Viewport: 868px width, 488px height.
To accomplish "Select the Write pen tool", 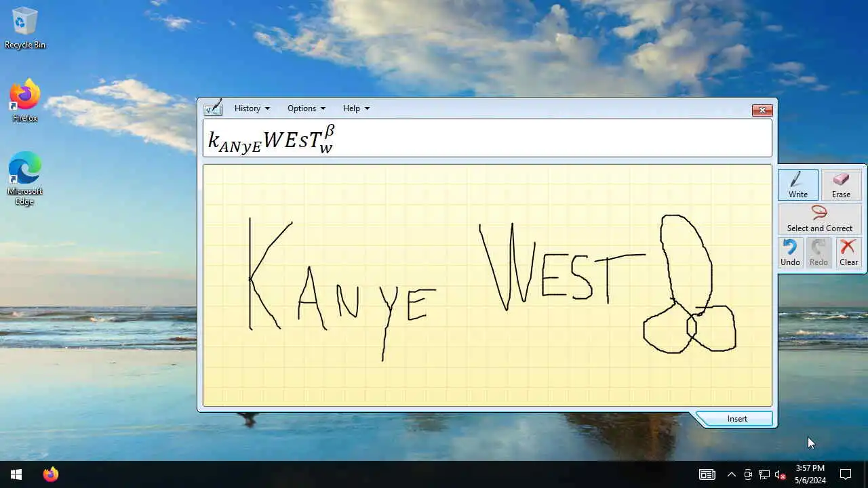I will click(x=798, y=184).
